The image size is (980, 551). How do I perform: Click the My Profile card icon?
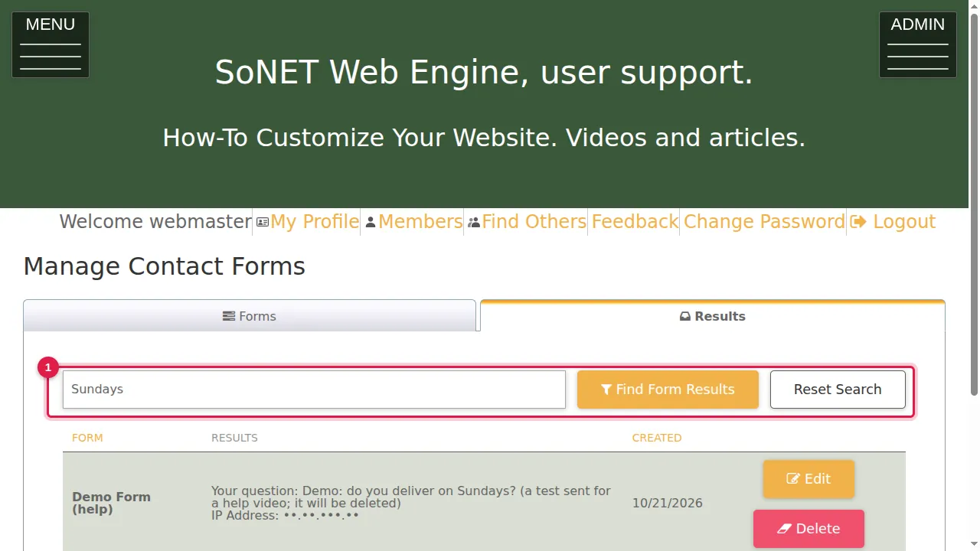pyautogui.click(x=263, y=222)
